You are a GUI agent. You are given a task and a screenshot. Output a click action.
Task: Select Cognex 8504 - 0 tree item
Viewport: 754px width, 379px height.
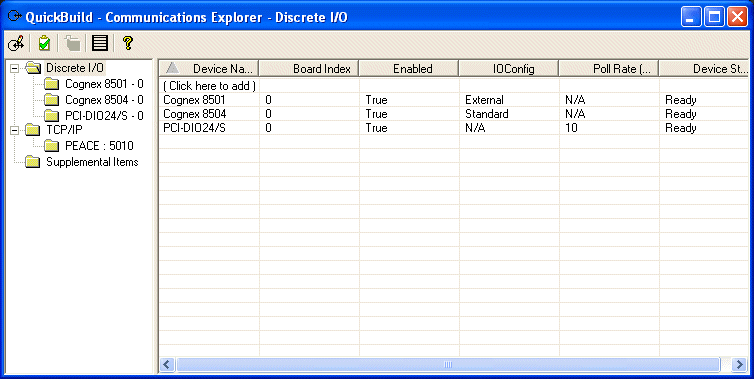click(x=104, y=100)
